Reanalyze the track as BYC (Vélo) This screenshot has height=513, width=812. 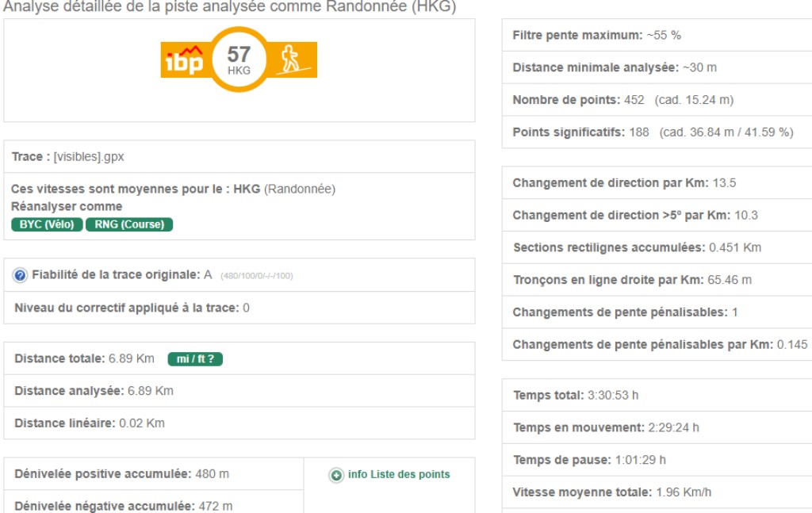coord(47,224)
